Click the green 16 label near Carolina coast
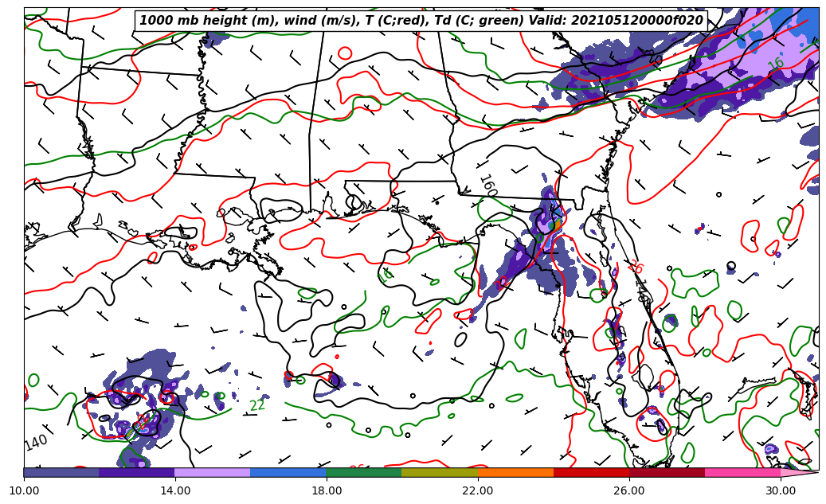The height and width of the screenshot is (504, 826). tap(776, 64)
